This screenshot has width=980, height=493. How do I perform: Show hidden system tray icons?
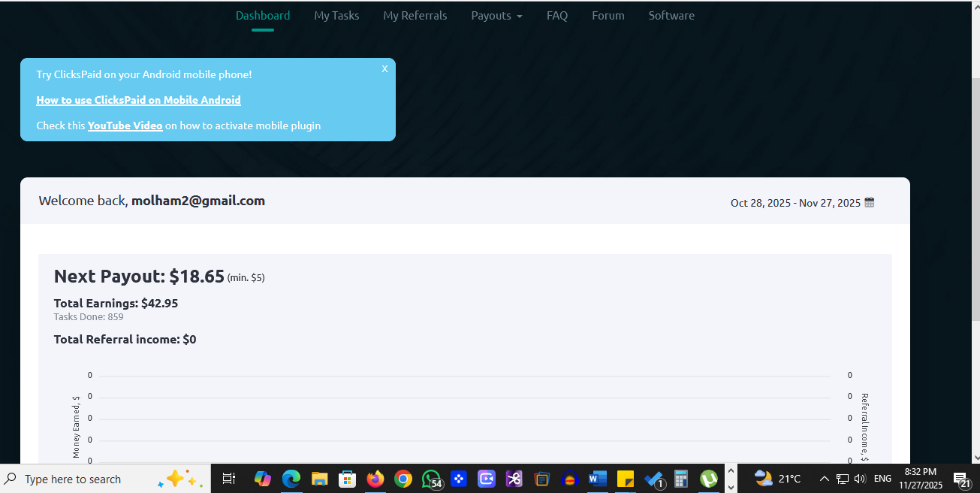pos(824,479)
